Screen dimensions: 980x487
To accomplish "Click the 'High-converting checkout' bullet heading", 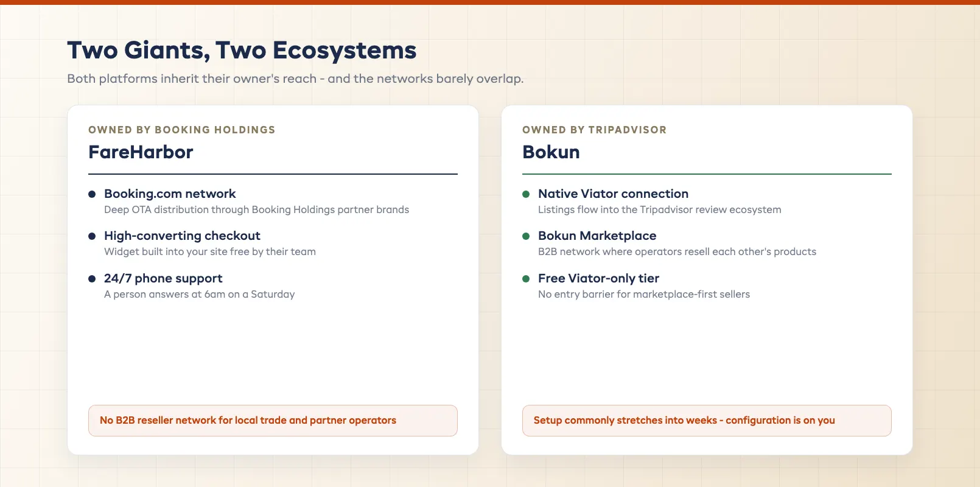I will point(182,236).
